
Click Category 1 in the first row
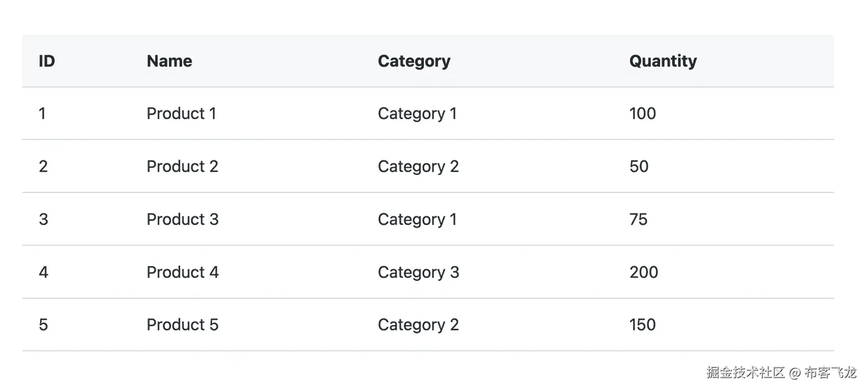tap(417, 114)
